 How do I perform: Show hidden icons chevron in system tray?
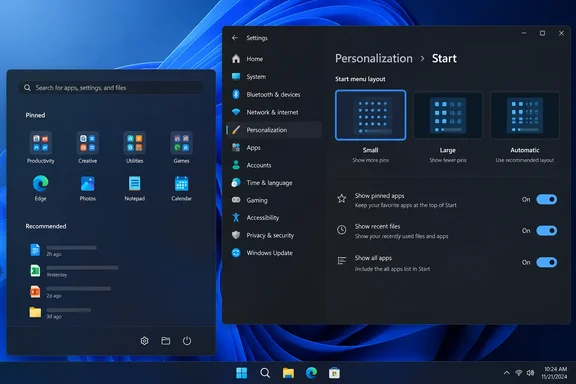tap(506, 373)
